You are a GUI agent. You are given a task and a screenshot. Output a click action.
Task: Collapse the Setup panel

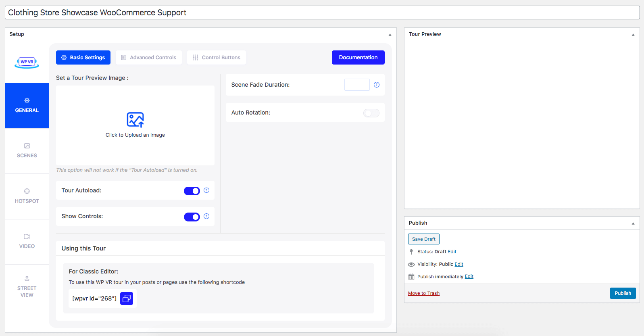[x=390, y=35]
